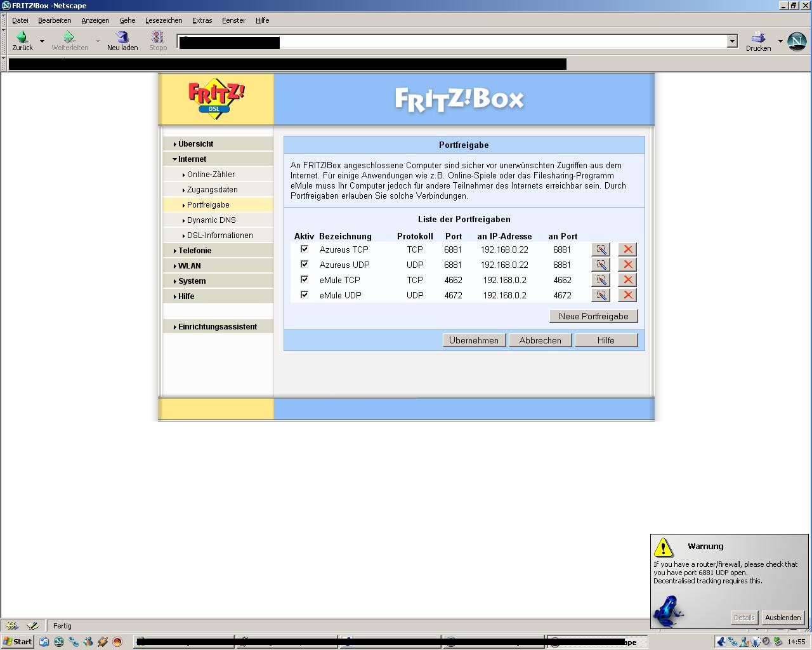Open the Dynamic DNS link
Screen dimensions: 812x650
(x=211, y=220)
